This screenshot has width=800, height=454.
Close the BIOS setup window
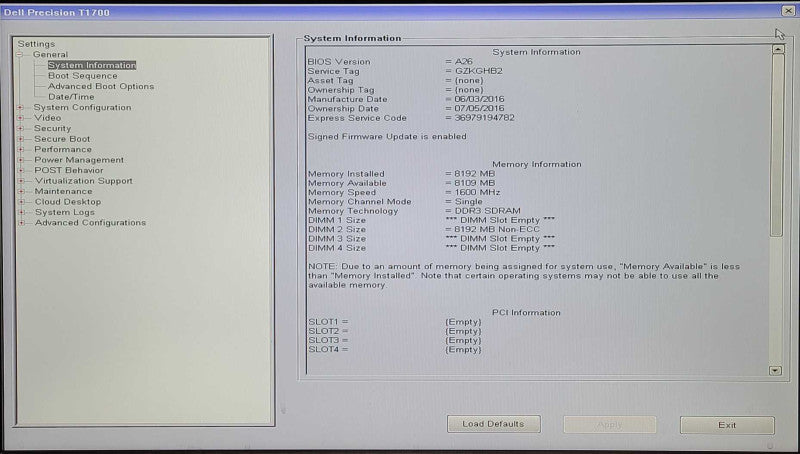[x=789, y=10]
